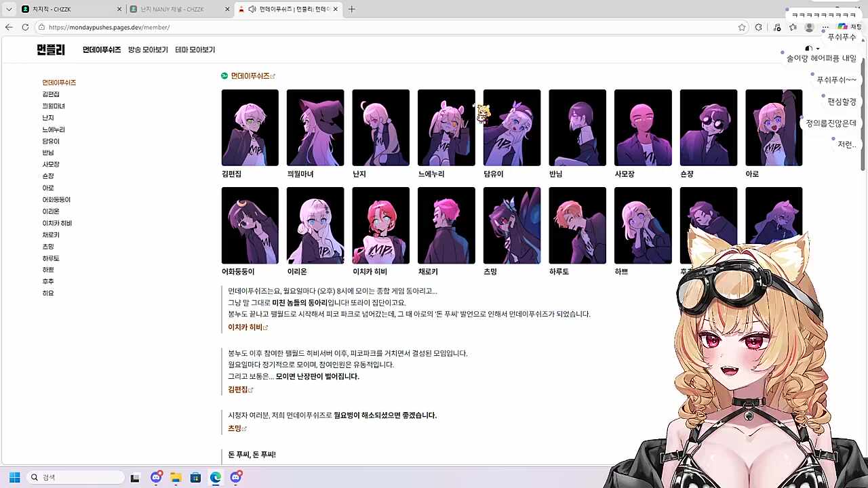This screenshot has width=868, height=488.
Task: Open the theme dropdown arrow next to dark mode
Action: point(816,49)
